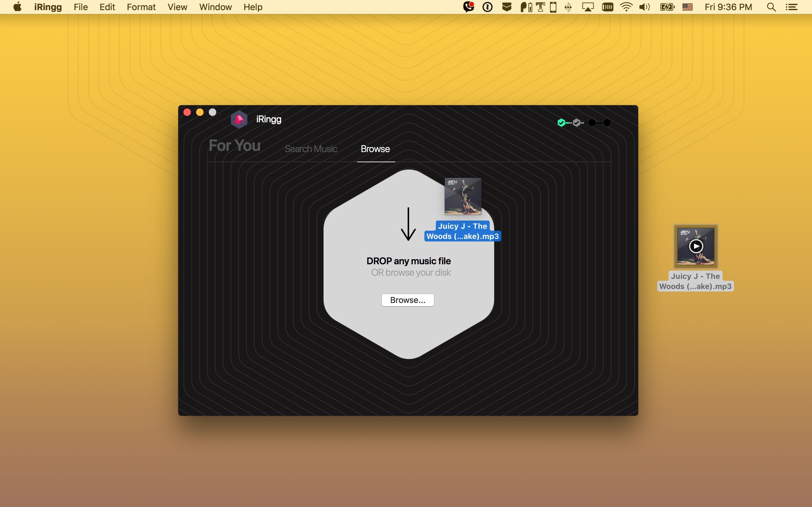The width and height of the screenshot is (812, 507).
Task: Open the File menu
Action: click(81, 7)
